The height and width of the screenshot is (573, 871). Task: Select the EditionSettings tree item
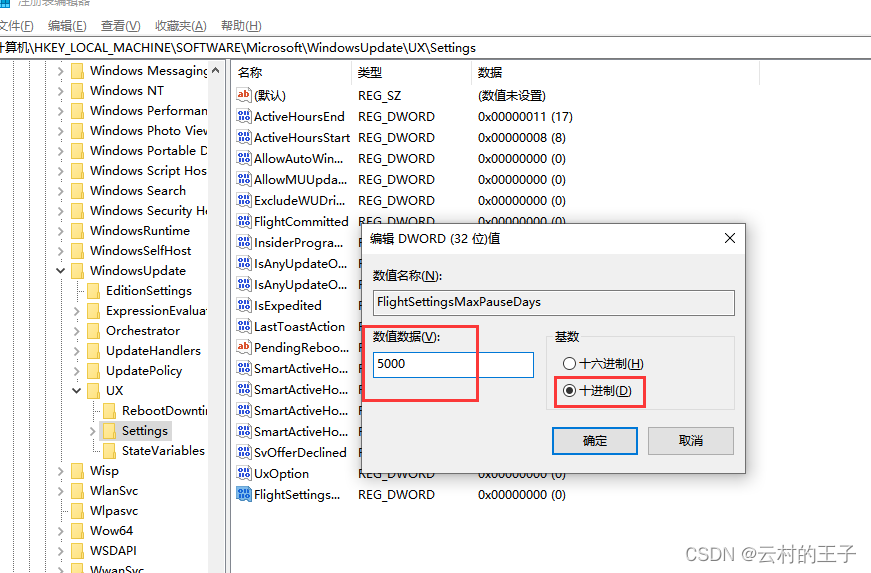(x=149, y=290)
